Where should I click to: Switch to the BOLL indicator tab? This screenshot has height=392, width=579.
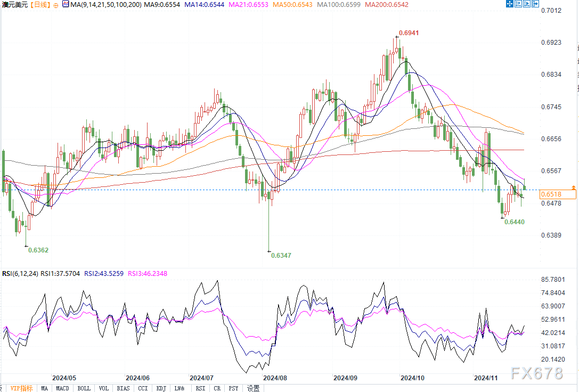(x=84, y=388)
